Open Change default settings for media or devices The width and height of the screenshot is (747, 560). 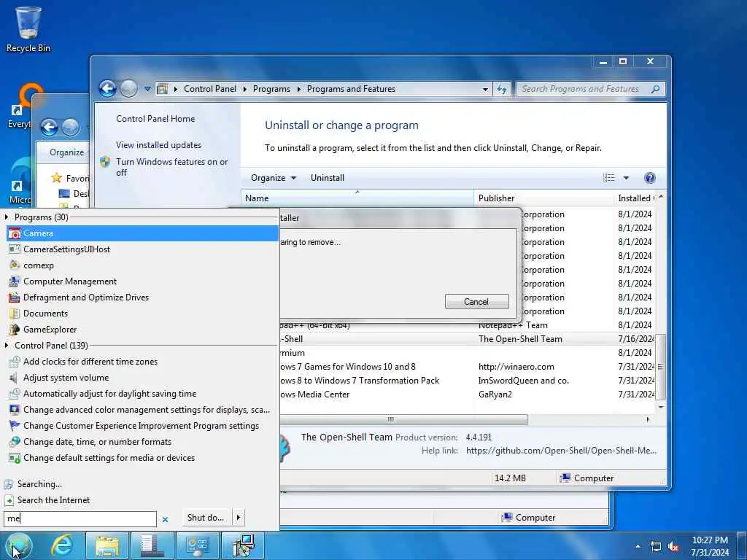click(x=142, y=458)
